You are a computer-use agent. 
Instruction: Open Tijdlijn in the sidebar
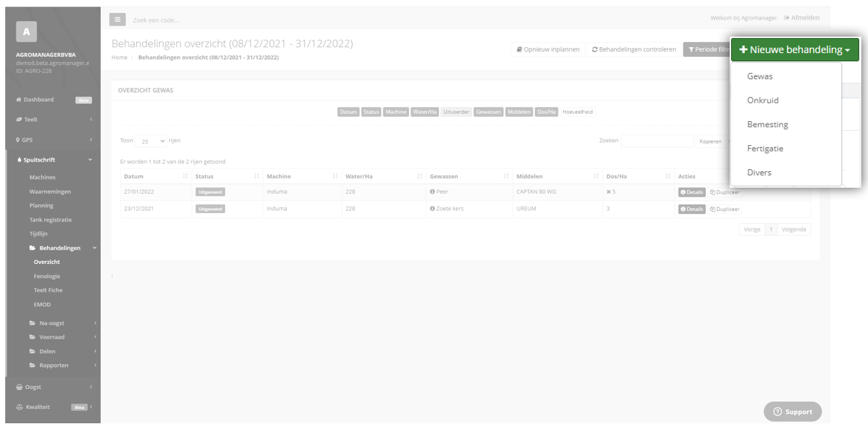(x=38, y=234)
